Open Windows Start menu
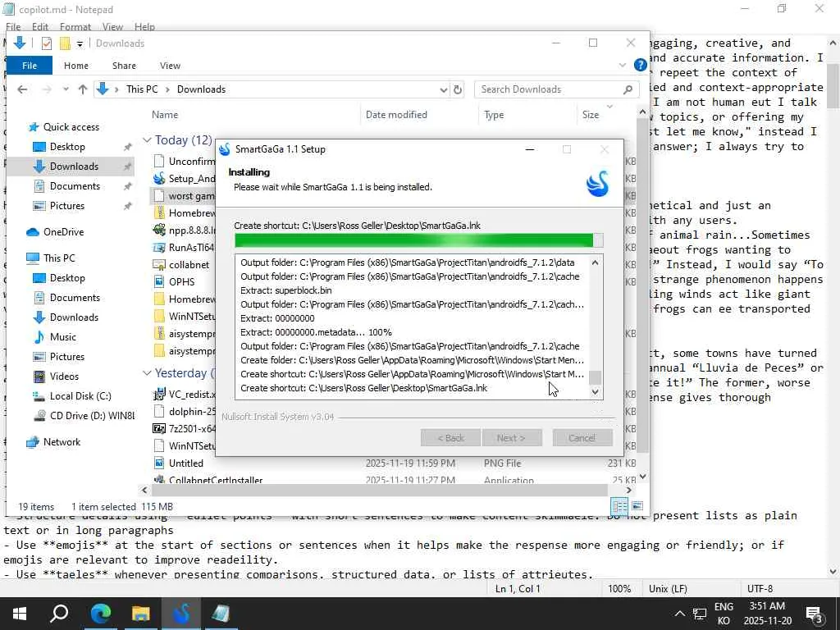Screen dimensions: 840x630 point(20,613)
